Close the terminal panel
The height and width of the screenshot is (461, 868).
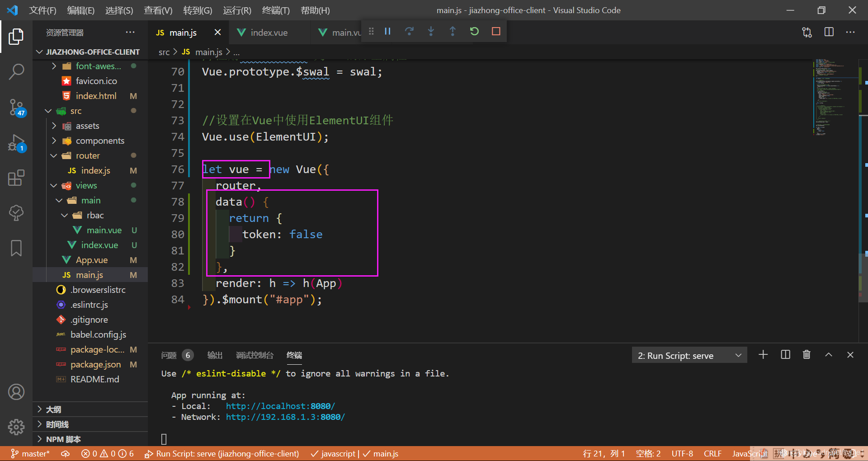(850, 355)
